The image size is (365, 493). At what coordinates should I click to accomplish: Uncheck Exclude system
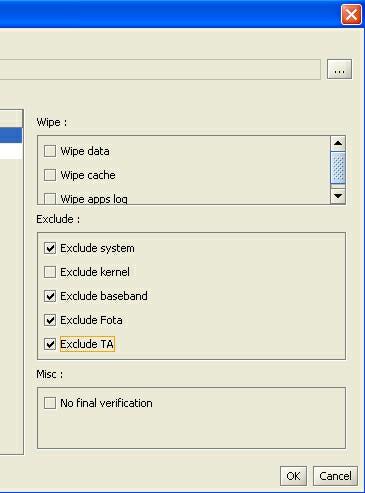(x=50, y=248)
